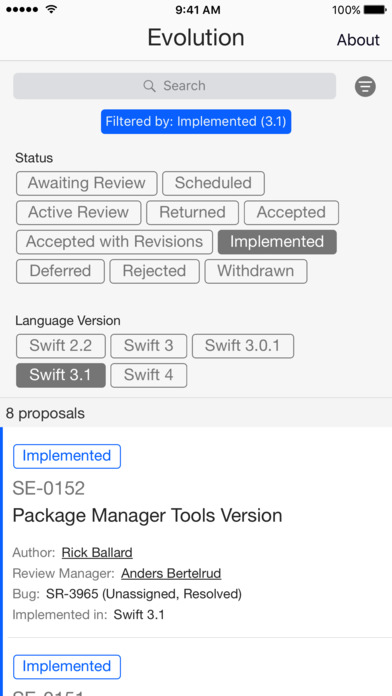Screen dimensions: 392x696
Task: Enable the Accepted status filter
Action: (291, 213)
